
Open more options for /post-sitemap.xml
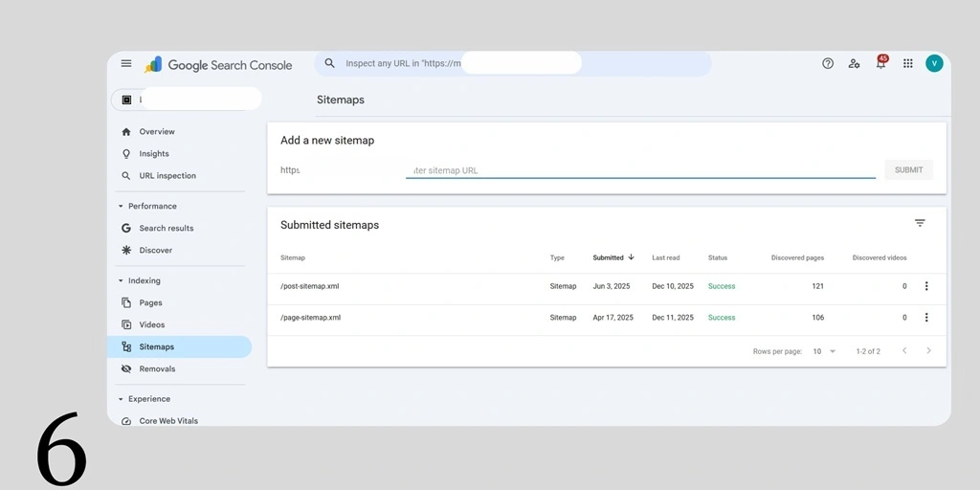click(925, 286)
